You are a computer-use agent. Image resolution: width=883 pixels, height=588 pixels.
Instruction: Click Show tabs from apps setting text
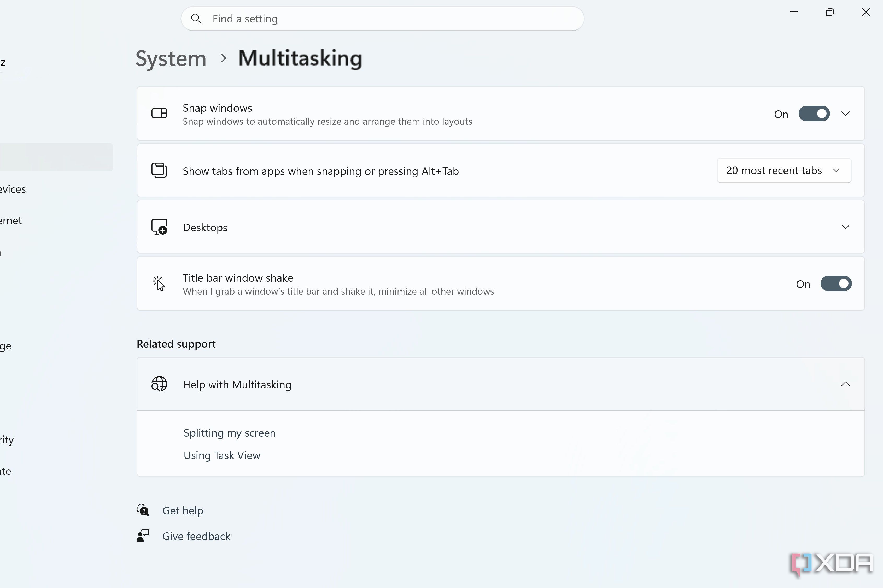(320, 171)
